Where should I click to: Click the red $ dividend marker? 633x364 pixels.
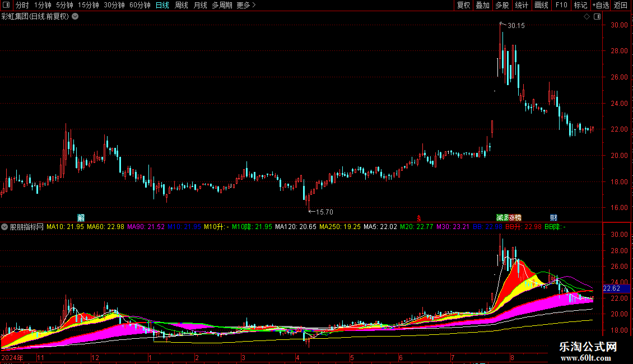tap(418, 218)
